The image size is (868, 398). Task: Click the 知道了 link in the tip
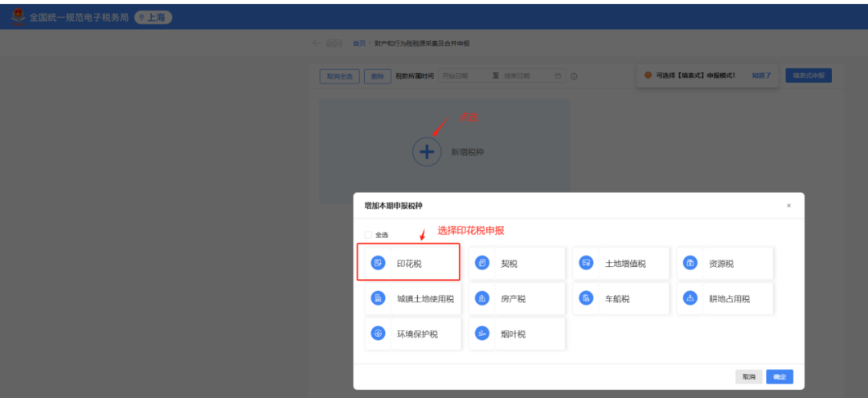pyautogui.click(x=761, y=76)
